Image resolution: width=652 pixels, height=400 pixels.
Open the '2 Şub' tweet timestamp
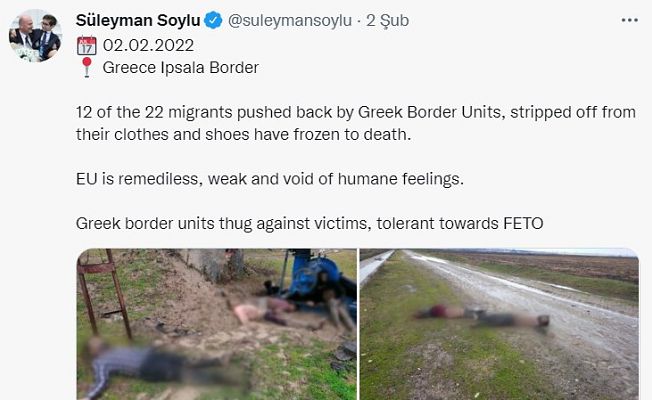[388, 21]
